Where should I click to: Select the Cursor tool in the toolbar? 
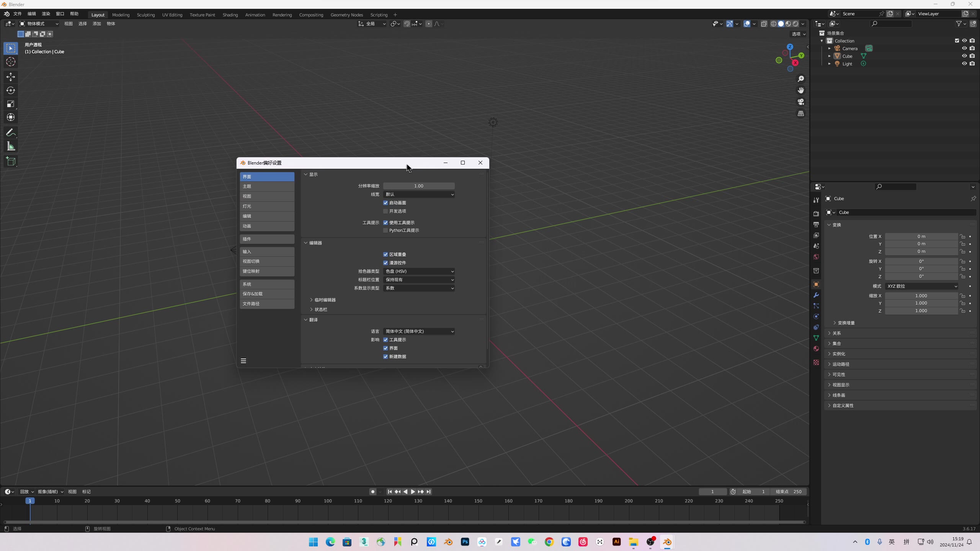11,62
